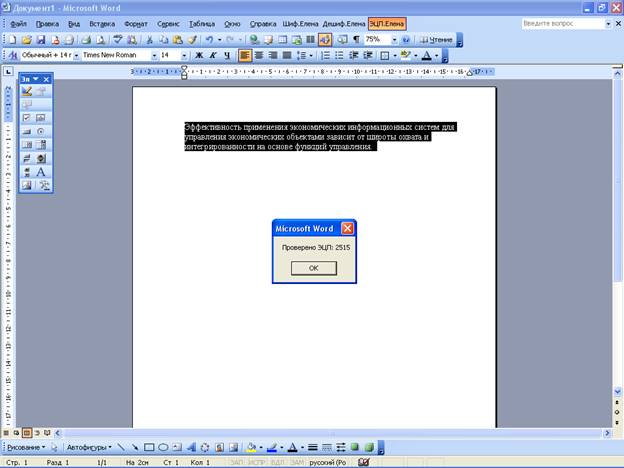The image size is (624, 468).
Task: Insert option button control from toolbox
Action: (42, 131)
